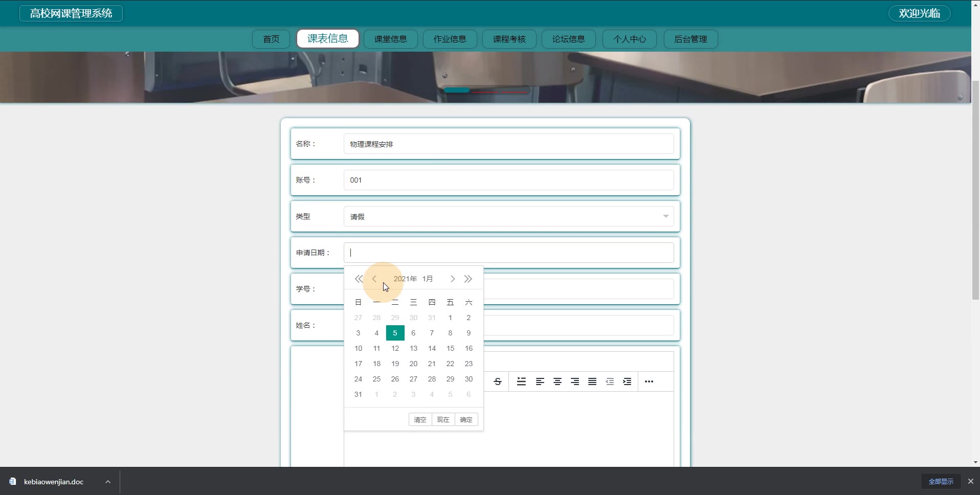Center align text in editor
This screenshot has width=980, height=495.
[x=558, y=381]
